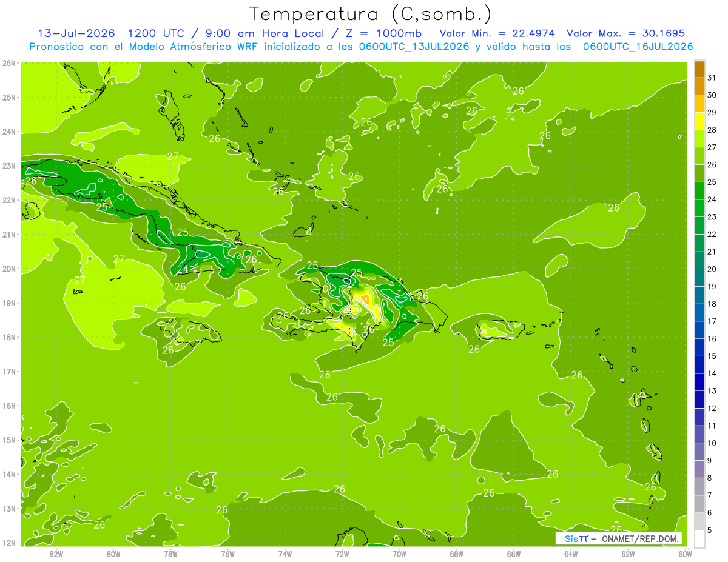Click the '19N' latitude axis label

pos(9,303)
